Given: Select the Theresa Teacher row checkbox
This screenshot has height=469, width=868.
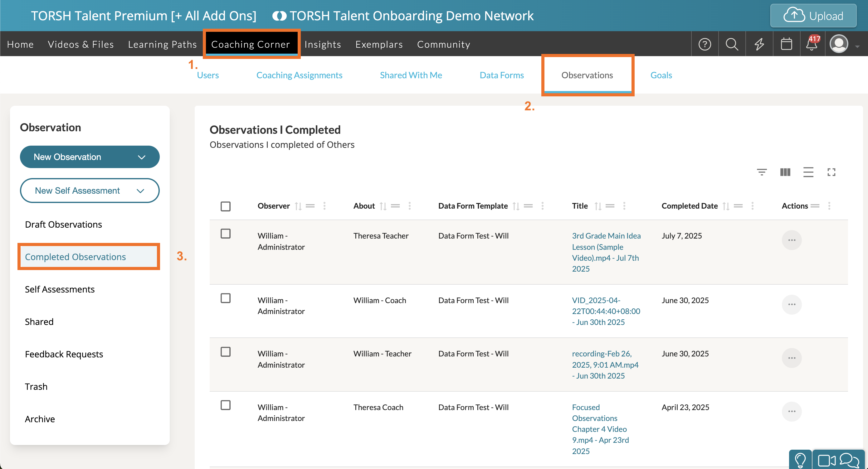Looking at the screenshot, I should point(225,234).
